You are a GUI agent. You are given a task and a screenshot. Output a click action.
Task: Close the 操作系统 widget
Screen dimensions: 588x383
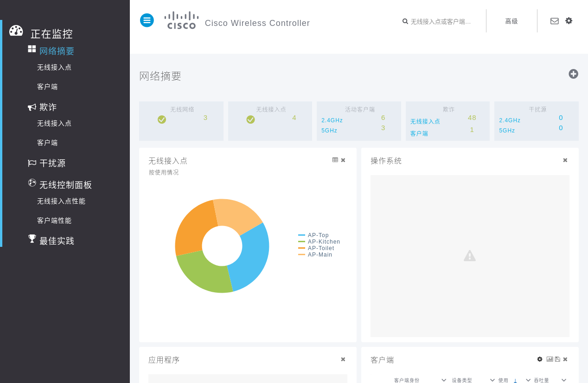click(x=565, y=160)
